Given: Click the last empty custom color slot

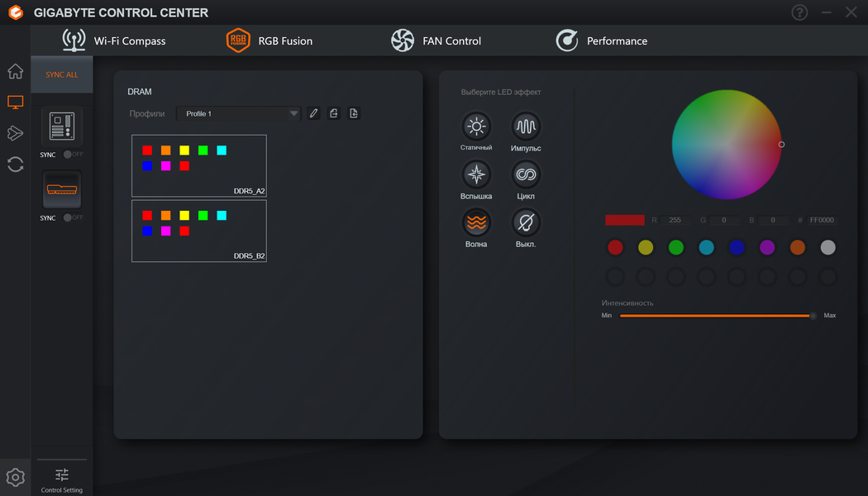Looking at the screenshot, I should [x=828, y=277].
